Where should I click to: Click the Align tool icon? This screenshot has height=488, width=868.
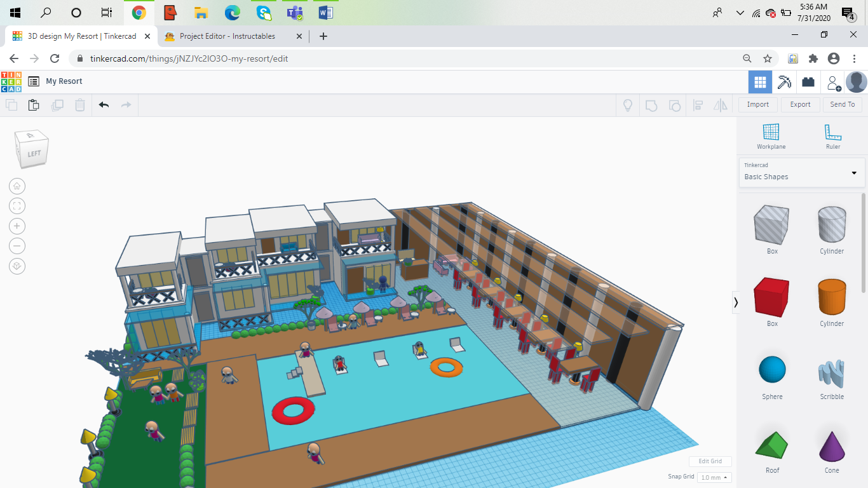698,105
